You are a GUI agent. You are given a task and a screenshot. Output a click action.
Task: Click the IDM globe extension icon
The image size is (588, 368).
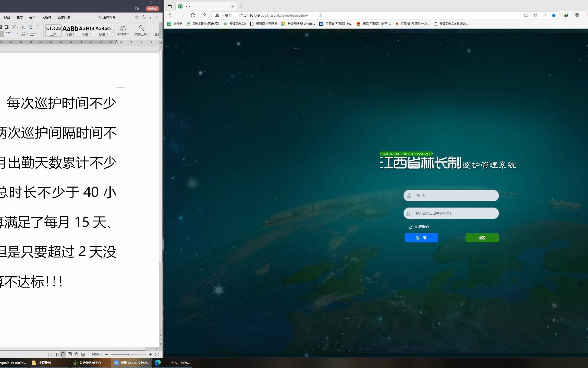click(x=566, y=15)
